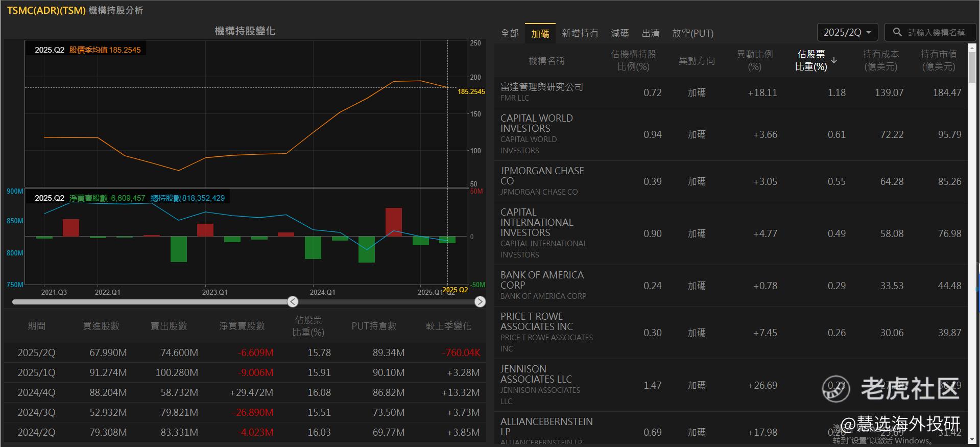The width and height of the screenshot is (980, 447).
Task: Switch to the 減碼 tab
Action: [620, 33]
